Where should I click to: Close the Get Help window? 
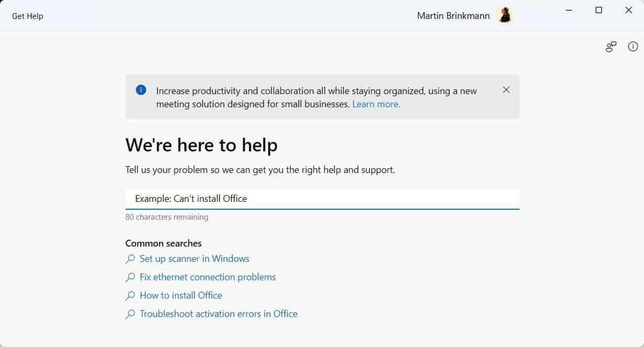click(629, 10)
